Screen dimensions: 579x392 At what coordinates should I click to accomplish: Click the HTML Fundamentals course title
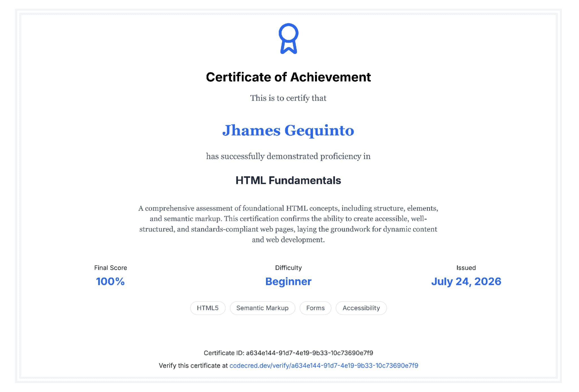click(288, 180)
